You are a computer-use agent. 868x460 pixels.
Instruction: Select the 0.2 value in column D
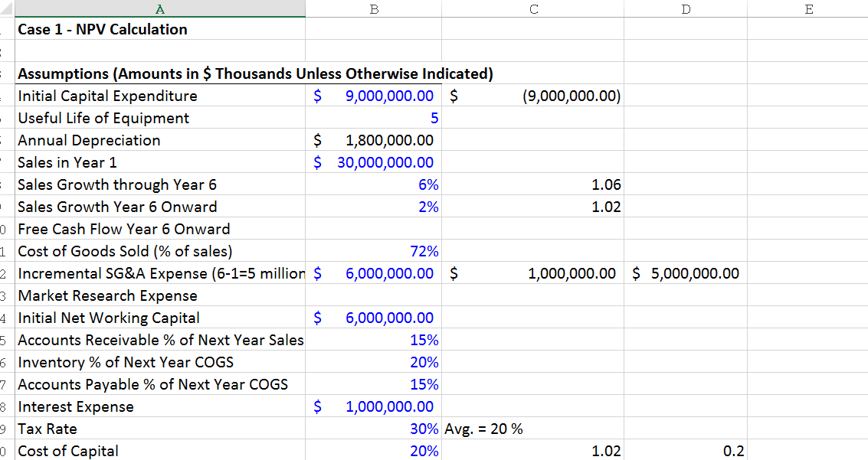[x=686, y=450]
